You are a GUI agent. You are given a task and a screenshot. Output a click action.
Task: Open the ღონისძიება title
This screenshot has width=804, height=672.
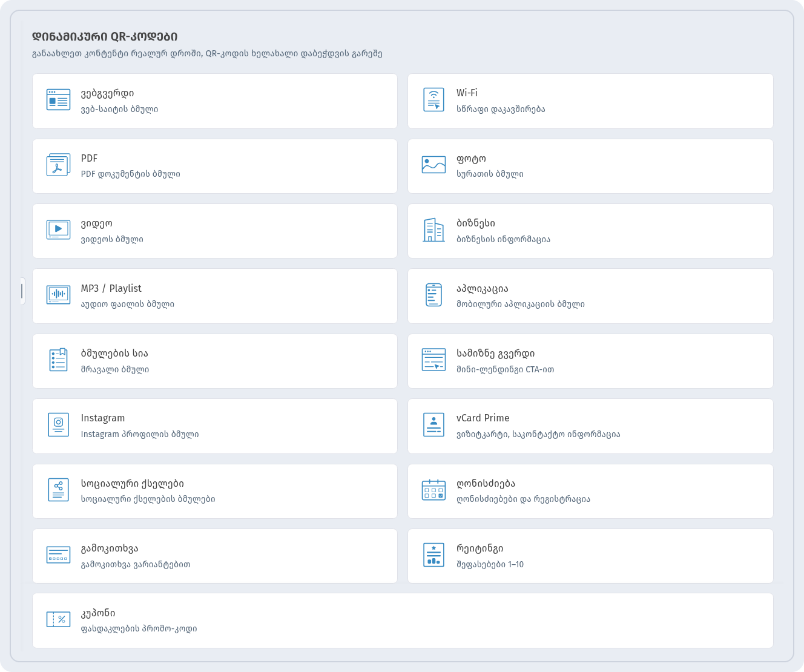tap(486, 484)
